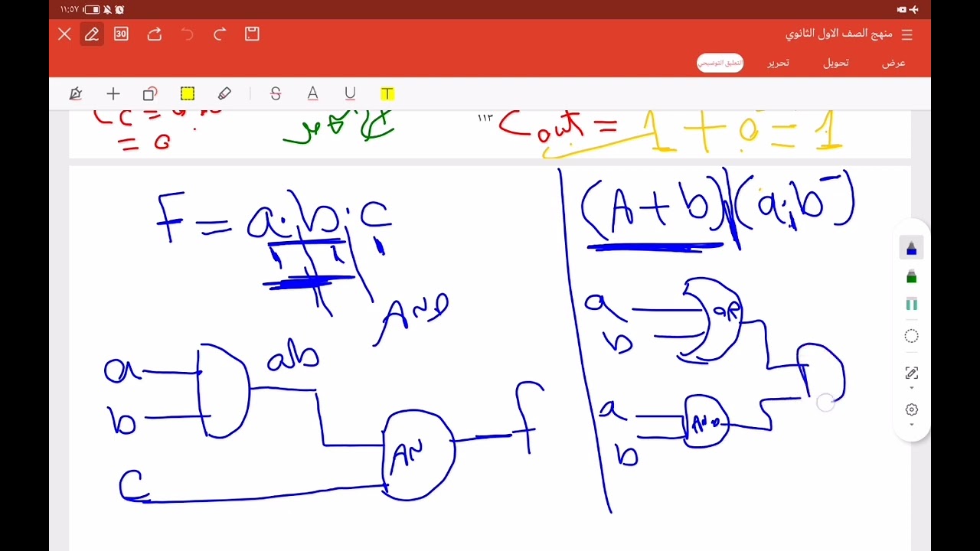Tap the plus add annotation icon
This screenshot has width=980, height=551.
pyautogui.click(x=113, y=93)
